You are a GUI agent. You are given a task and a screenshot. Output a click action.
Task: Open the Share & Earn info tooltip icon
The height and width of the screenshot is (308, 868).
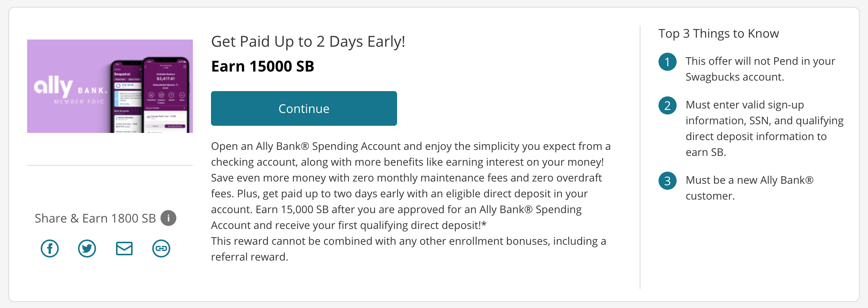(168, 218)
